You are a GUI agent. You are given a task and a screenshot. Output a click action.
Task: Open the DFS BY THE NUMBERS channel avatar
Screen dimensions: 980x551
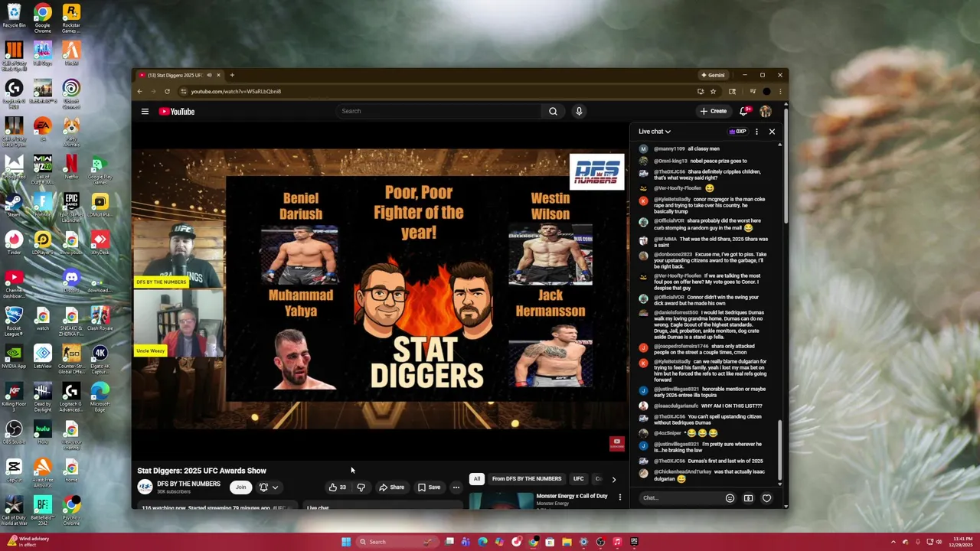tap(145, 487)
